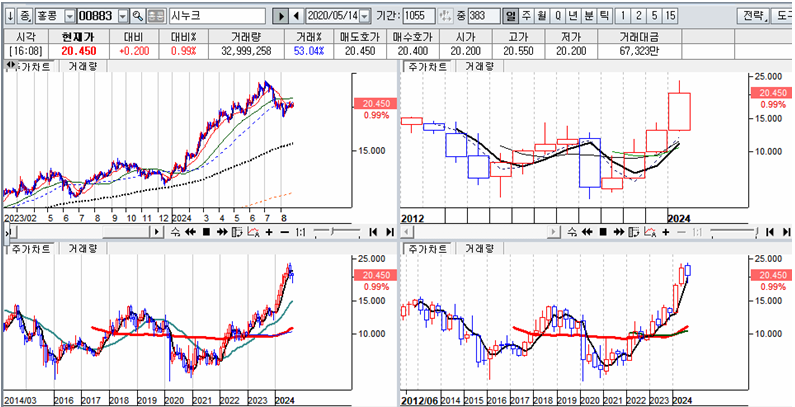Select the 일 daily period toggle
The height and width of the screenshot is (407, 795).
pyautogui.click(x=510, y=17)
